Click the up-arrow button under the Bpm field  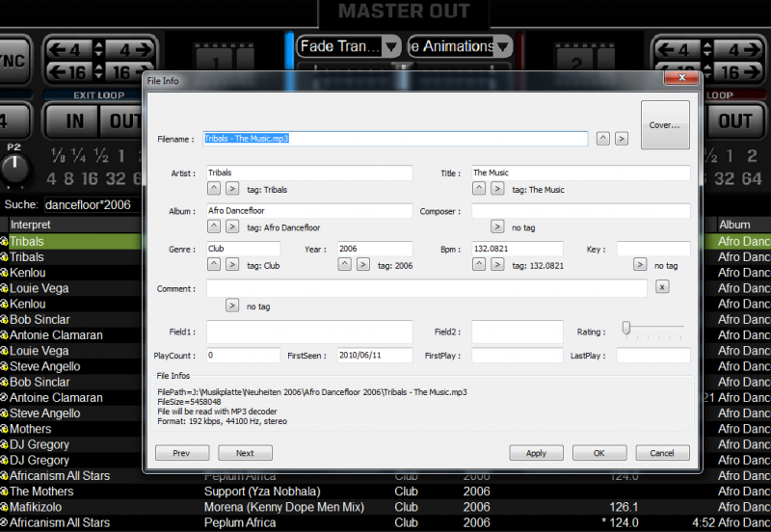coord(479,265)
